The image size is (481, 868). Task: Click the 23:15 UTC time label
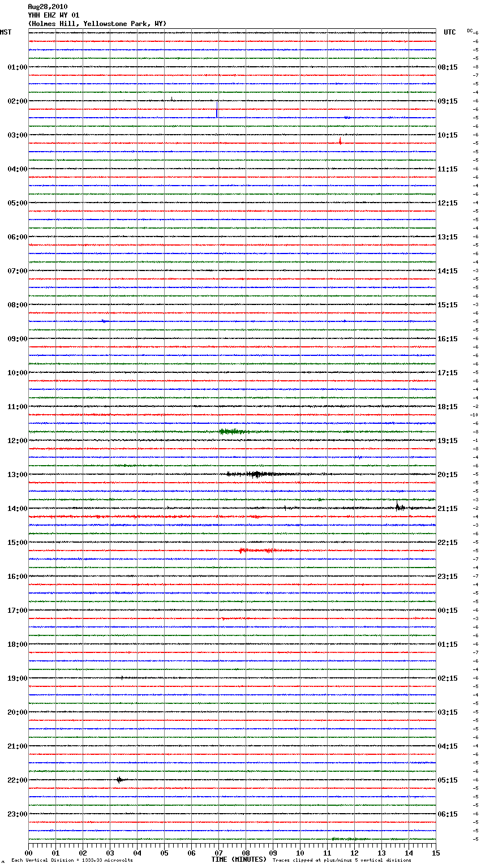coord(448,577)
